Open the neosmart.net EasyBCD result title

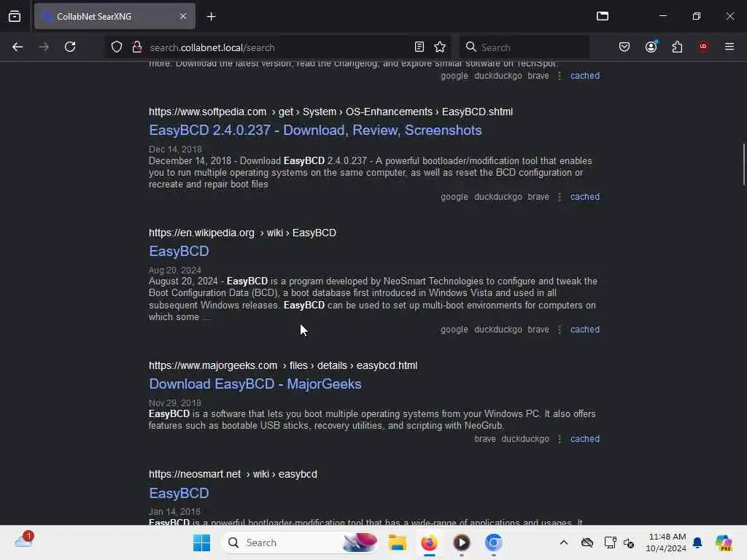179,494
